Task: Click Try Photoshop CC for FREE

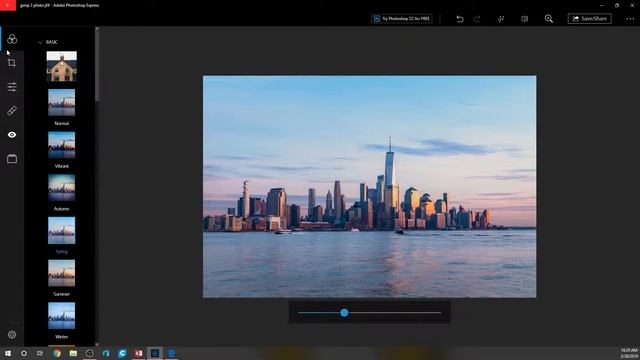Action: (402, 19)
